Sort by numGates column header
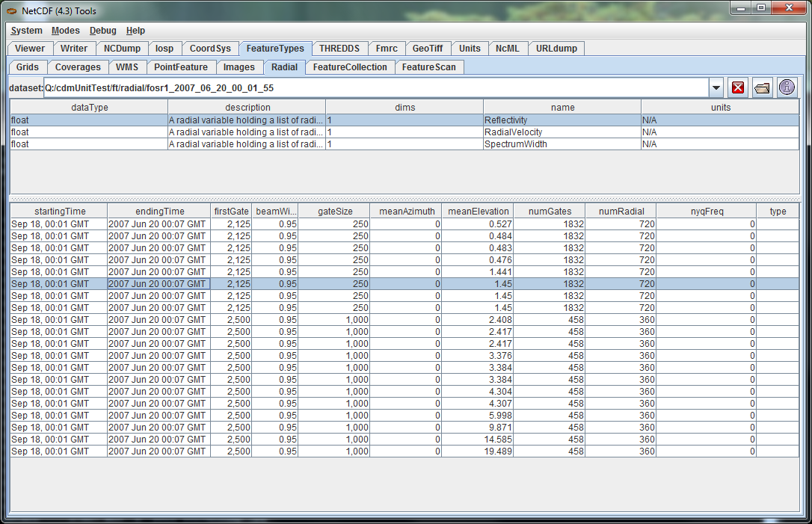Viewport: 812px width, 524px height. (550, 212)
